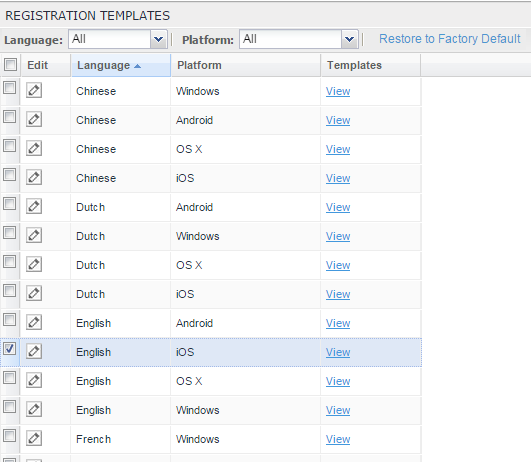531x462 pixels.
Task: Click pencil icon for Dutch iOS row
Action: pyautogui.click(x=34, y=293)
